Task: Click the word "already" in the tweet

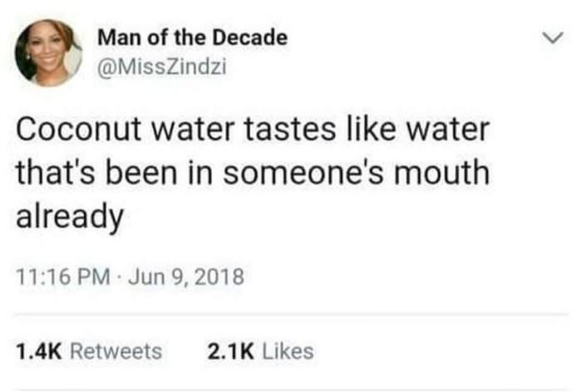Action: 70,216
